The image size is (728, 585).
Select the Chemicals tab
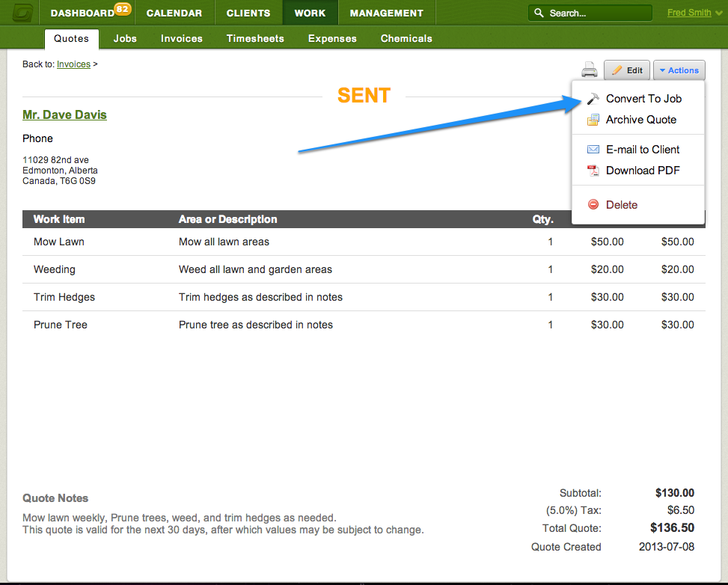click(406, 38)
